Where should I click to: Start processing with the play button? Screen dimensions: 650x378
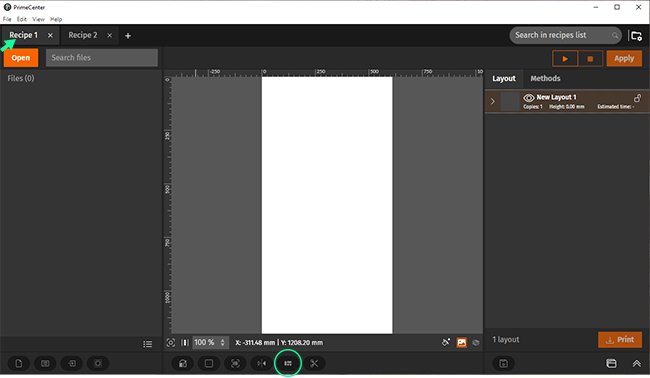coord(565,58)
